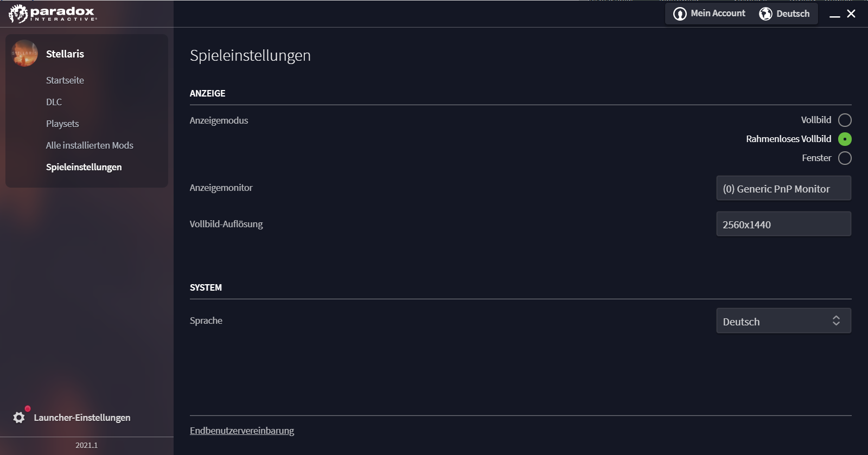Click the Paradox Interactive logo
Viewport: 868px width, 455px height.
click(x=53, y=14)
